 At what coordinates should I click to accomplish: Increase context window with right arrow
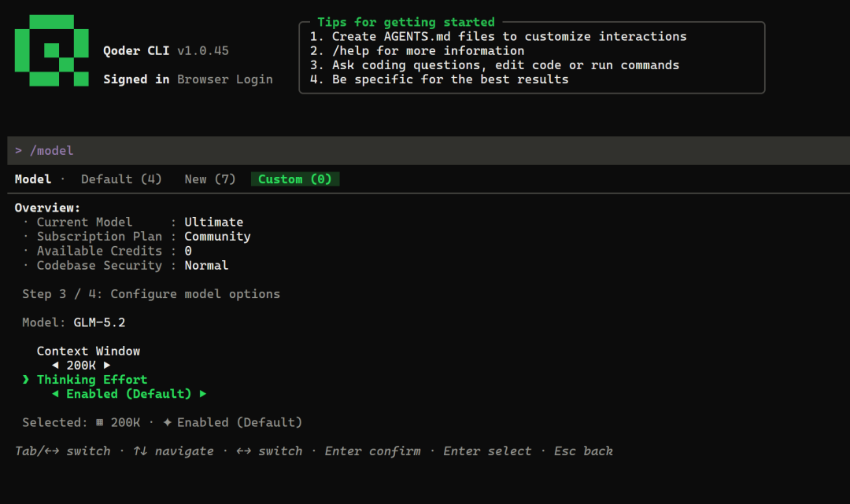click(107, 366)
